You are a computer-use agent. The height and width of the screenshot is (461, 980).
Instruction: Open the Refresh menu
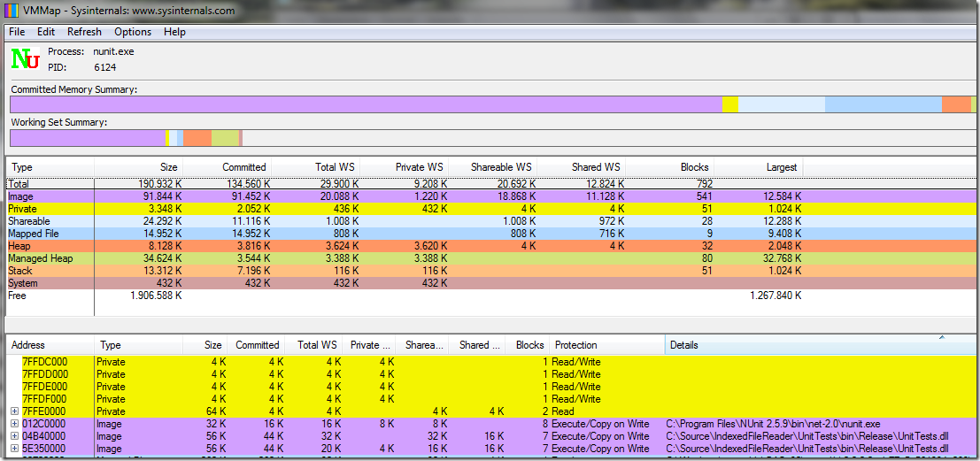pos(84,31)
